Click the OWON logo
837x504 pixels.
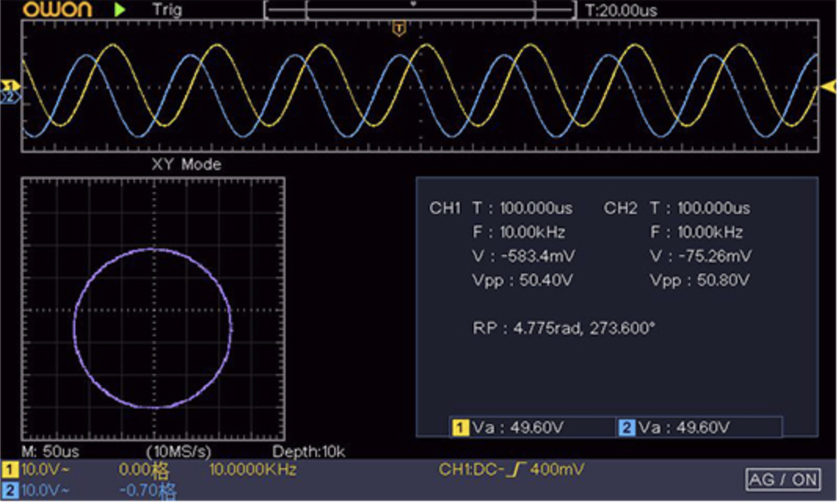click(x=56, y=10)
